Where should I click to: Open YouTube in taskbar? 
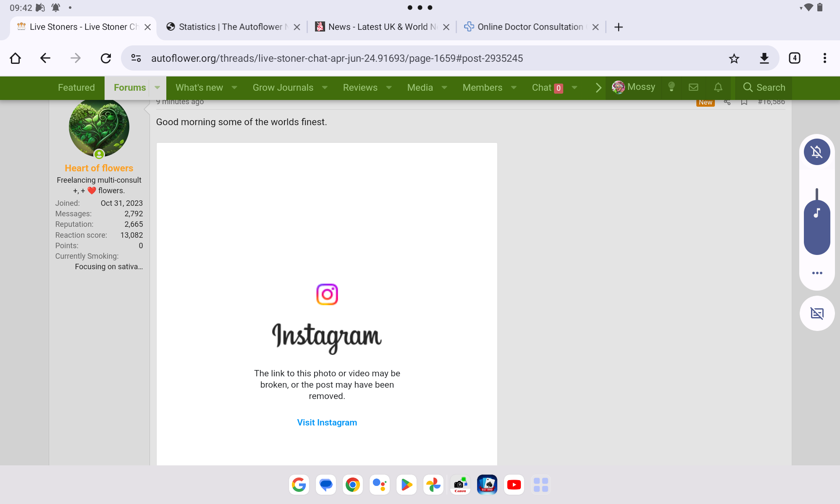(x=514, y=485)
